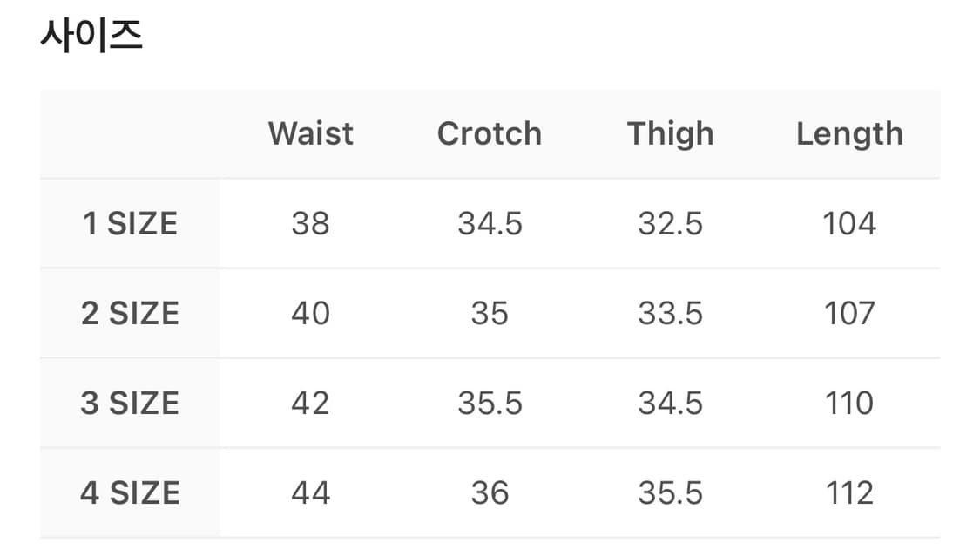Choose the 3 SIZE row label
The height and width of the screenshot is (557, 980).
(x=130, y=404)
